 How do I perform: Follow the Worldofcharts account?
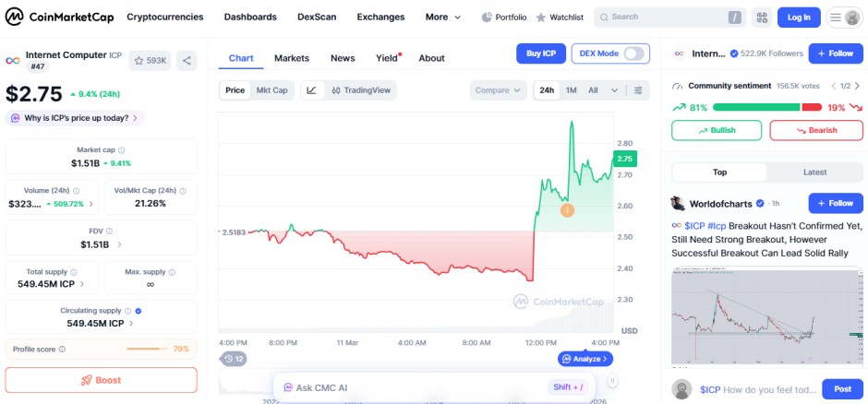tap(836, 203)
